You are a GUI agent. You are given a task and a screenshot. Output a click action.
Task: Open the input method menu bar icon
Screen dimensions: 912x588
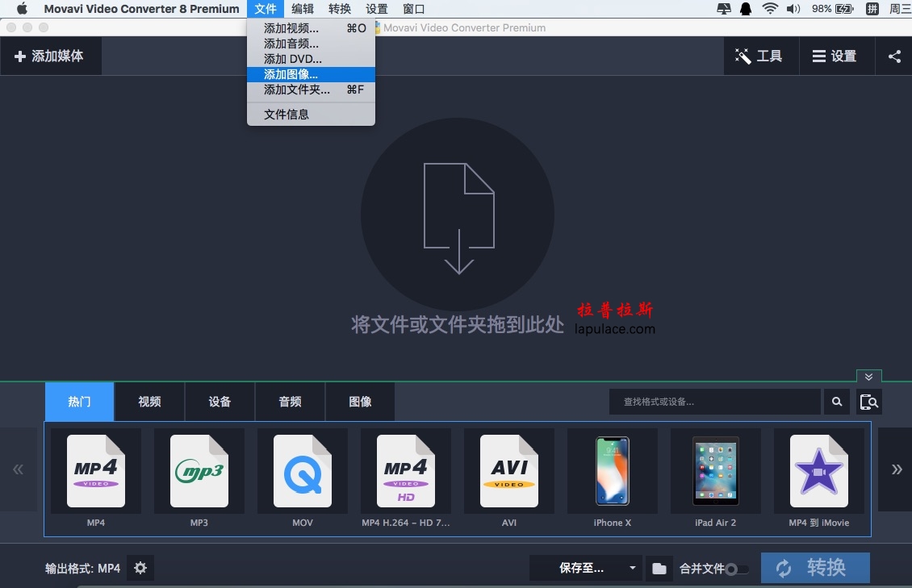872,9
